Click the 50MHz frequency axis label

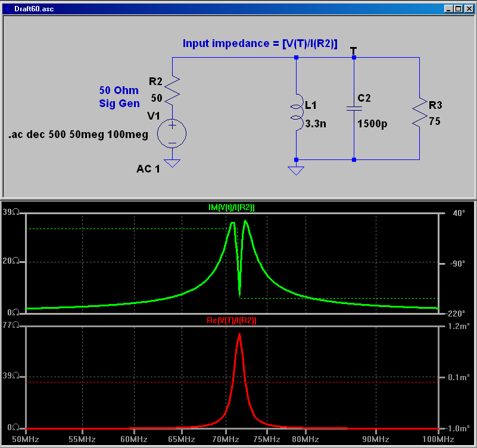(x=26, y=440)
